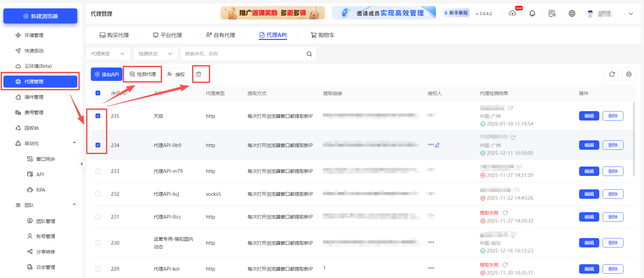The height and width of the screenshot is (278, 644).
Task: Check the row 230 checkbox
Action: coord(98,243)
